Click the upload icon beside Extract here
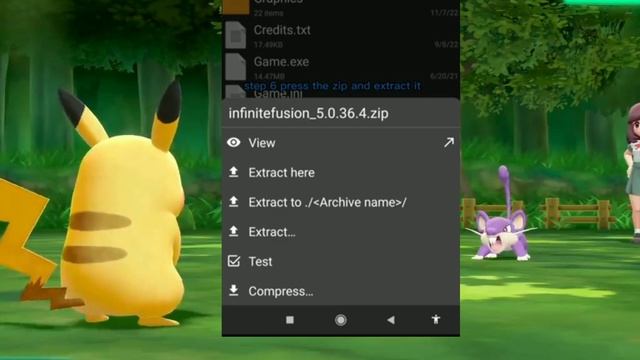Screen dimensions: 640x360 pos(233,172)
